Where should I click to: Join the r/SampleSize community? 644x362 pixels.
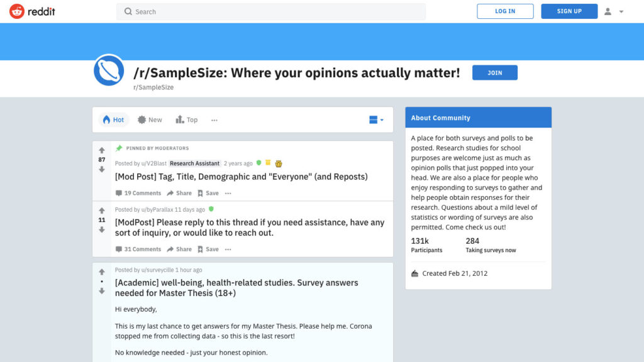494,73
